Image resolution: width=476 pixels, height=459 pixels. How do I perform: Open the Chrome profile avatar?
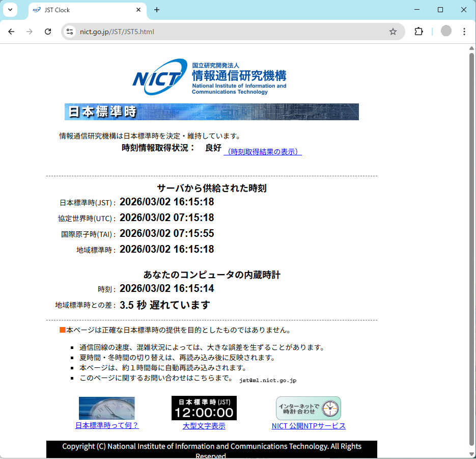(446, 32)
